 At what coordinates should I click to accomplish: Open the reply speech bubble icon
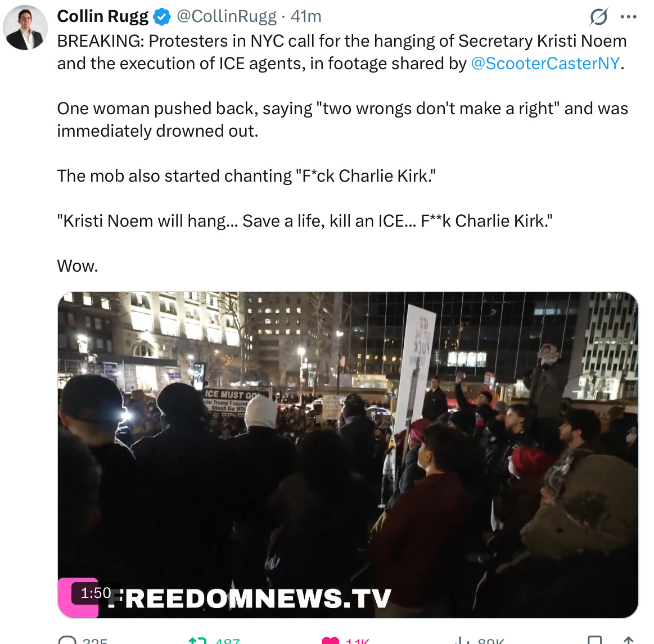(67, 640)
